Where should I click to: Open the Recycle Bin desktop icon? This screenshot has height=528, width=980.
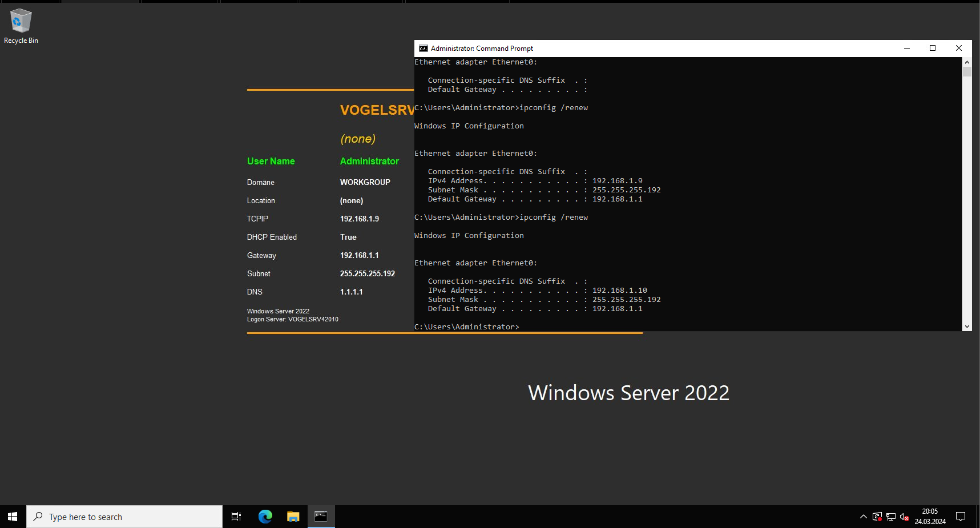[x=21, y=26]
